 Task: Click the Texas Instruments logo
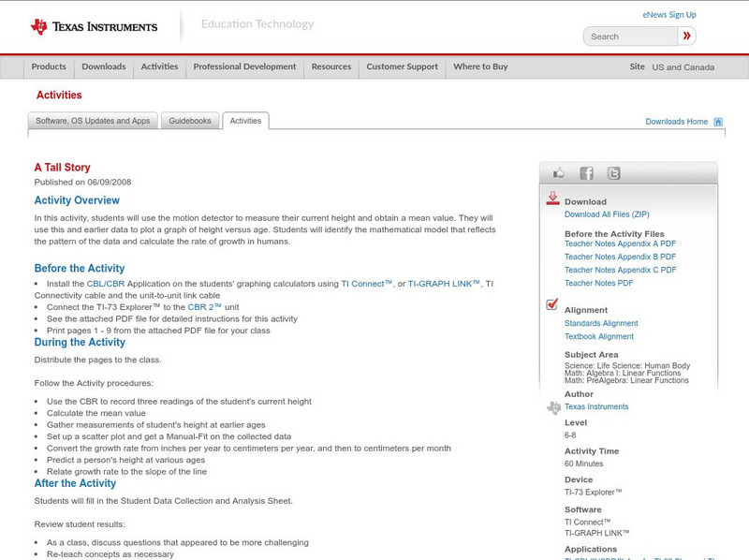coord(94,27)
